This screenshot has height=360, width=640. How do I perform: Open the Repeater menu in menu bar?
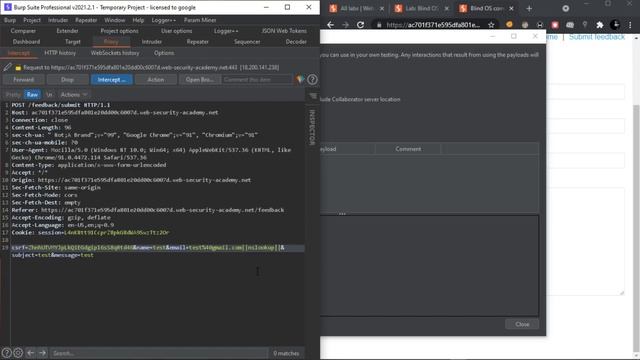86,20
